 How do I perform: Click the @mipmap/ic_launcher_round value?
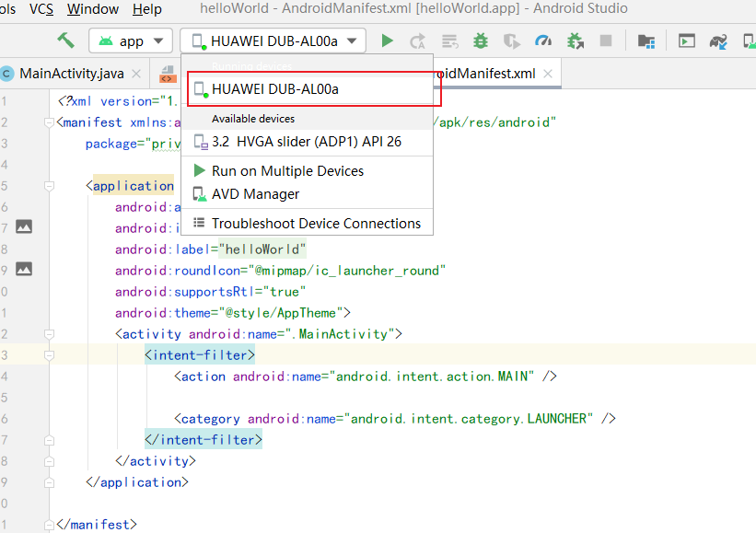pyautogui.click(x=347, y=271)
